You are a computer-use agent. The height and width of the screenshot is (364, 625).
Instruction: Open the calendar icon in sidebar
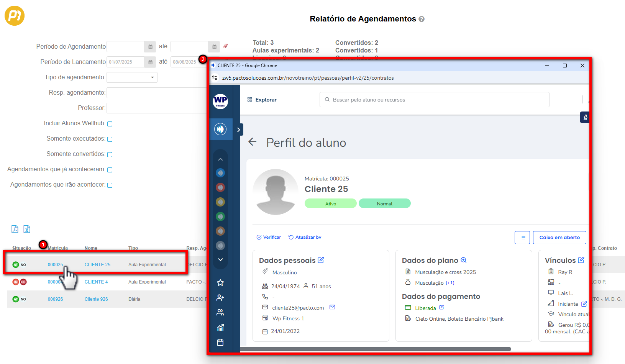(220, 343)
